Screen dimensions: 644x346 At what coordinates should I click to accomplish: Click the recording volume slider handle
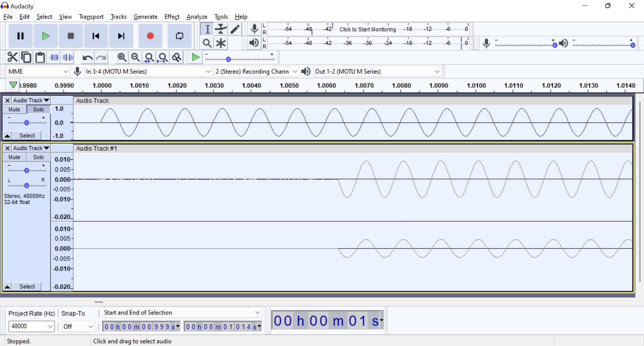point(555,45)
